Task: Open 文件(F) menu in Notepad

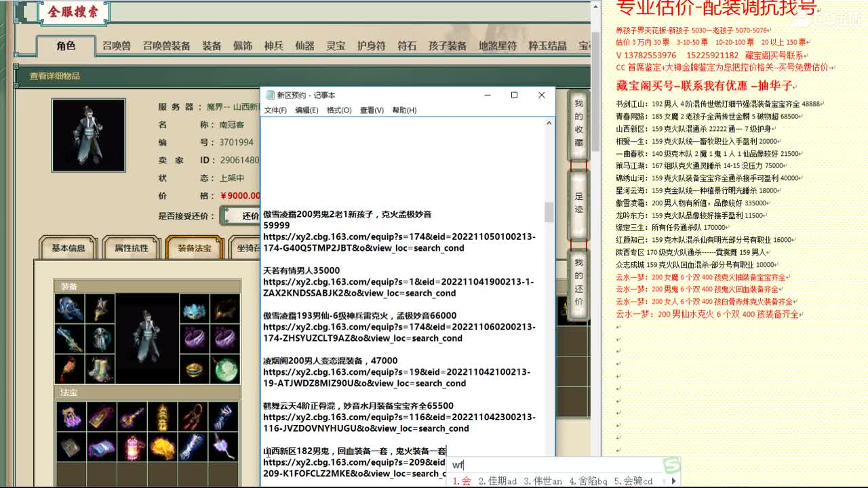Action: click(x=275, y=110)
